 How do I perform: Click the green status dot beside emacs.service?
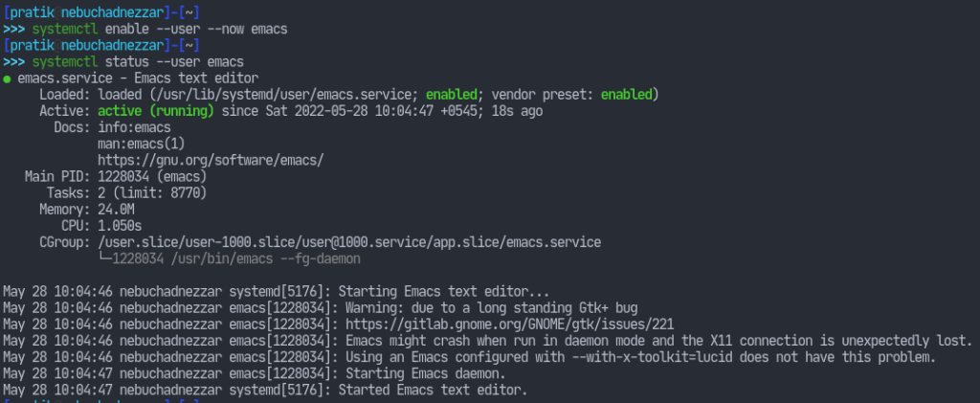[7, 79]
